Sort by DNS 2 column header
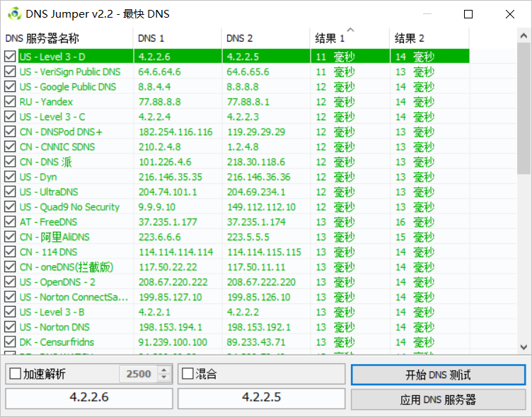This screenshot has width=532, height=417. pyautogui.click(x=266, y=38)
